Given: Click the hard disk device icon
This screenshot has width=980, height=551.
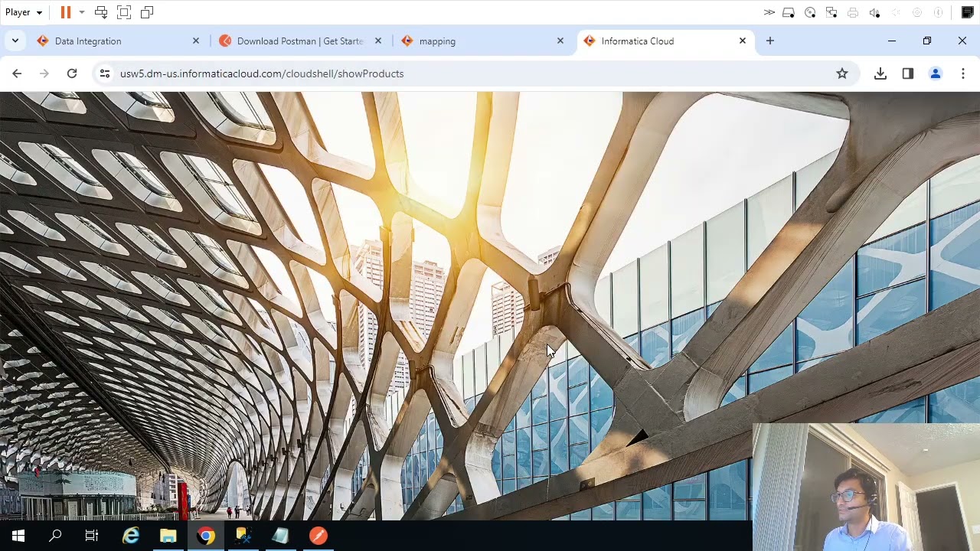Looking at the screenshot, I should pyautogui.click(x=789, y=12).
